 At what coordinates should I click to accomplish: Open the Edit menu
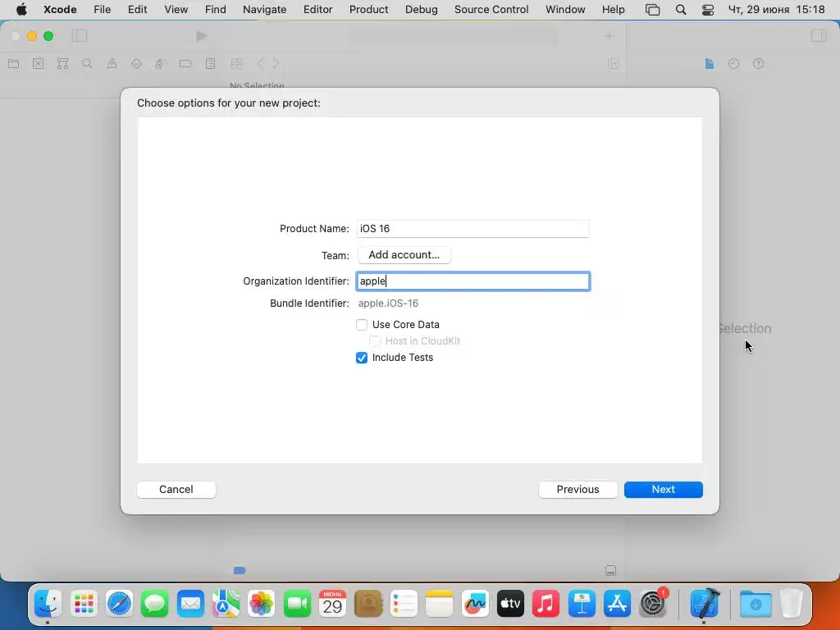click(x=138, y=10)
